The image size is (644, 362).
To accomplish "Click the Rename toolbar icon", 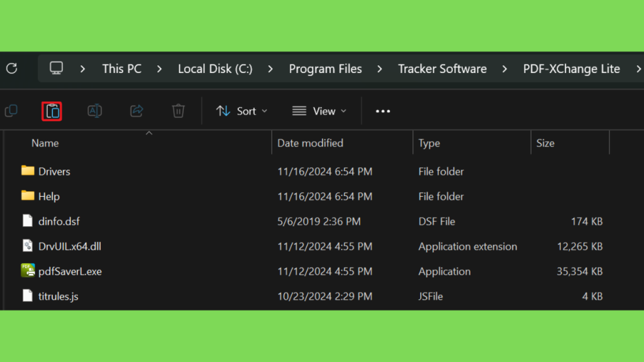I will pos(94,111).
